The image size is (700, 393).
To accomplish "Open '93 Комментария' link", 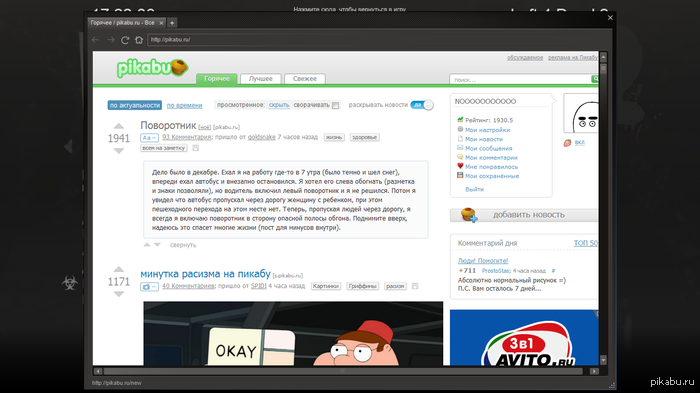I will click(187, 137).
